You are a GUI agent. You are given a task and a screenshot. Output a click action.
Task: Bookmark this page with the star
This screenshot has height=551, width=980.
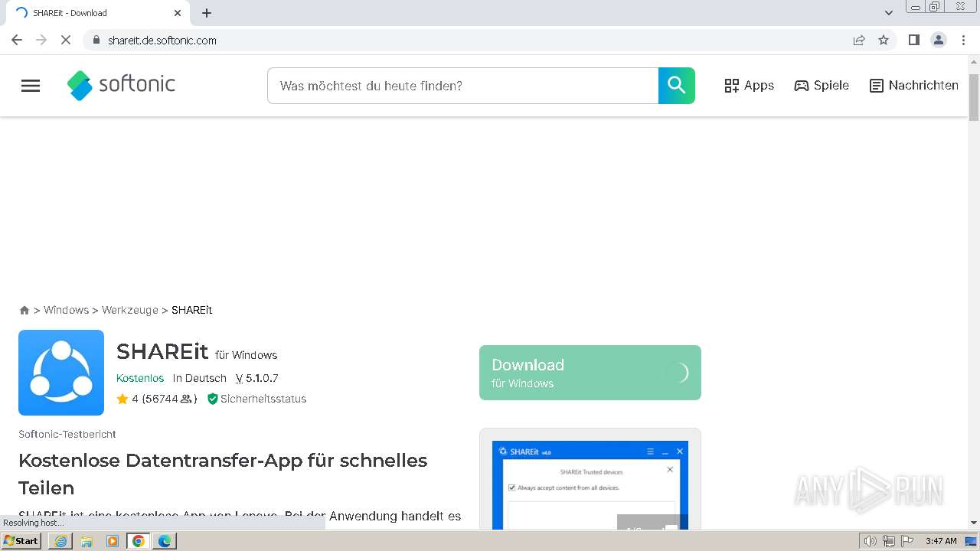[884, 41]
